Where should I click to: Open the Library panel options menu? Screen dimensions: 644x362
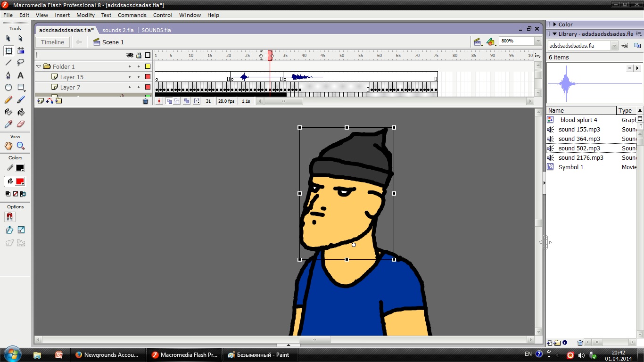[639, 34]
